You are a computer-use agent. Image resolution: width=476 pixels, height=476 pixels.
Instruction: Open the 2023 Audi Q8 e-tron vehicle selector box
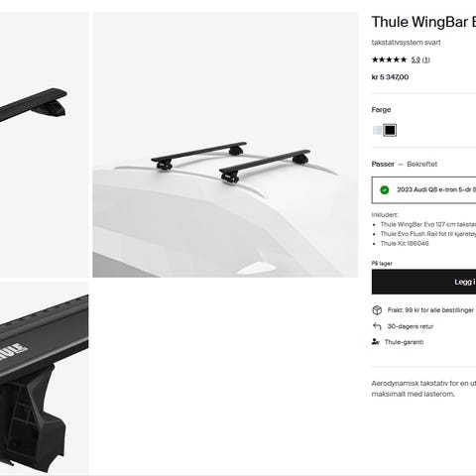[423, 190]
